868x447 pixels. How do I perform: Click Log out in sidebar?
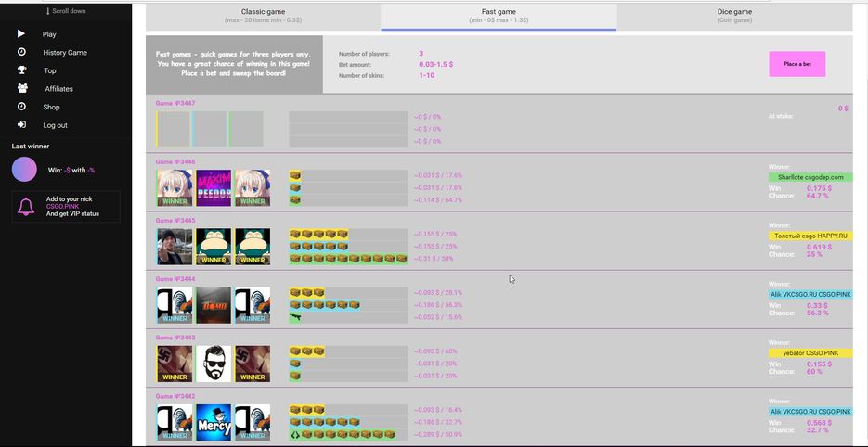click(x=55, y=125)
